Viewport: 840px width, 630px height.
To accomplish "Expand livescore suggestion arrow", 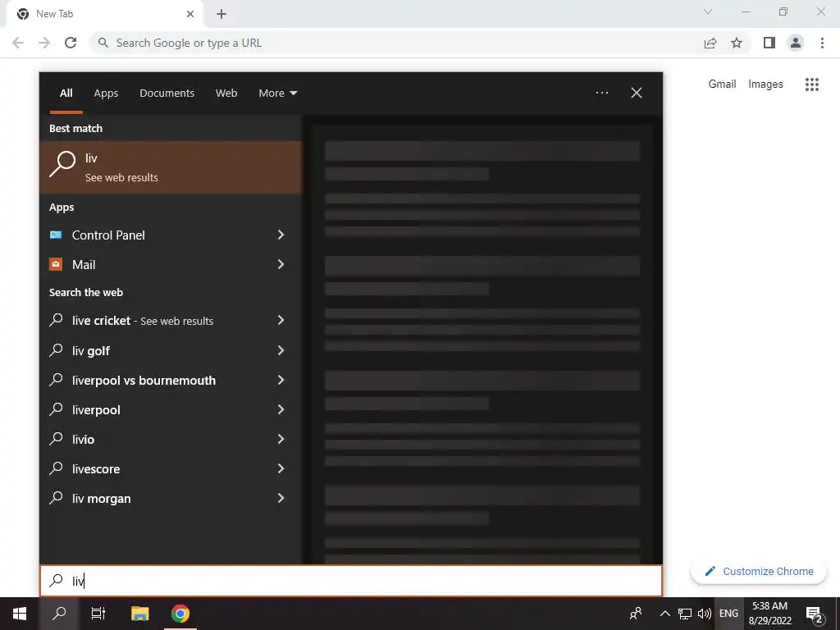I will [x=281, y=468].
